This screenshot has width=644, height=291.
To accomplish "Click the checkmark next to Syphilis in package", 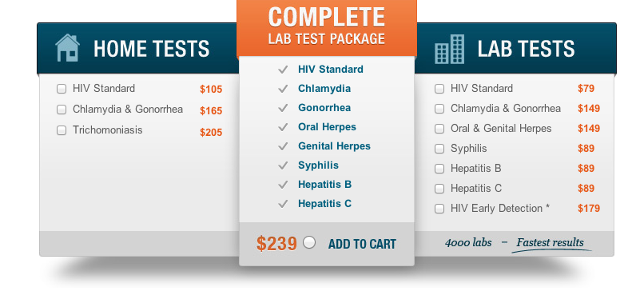I will 283,165.
